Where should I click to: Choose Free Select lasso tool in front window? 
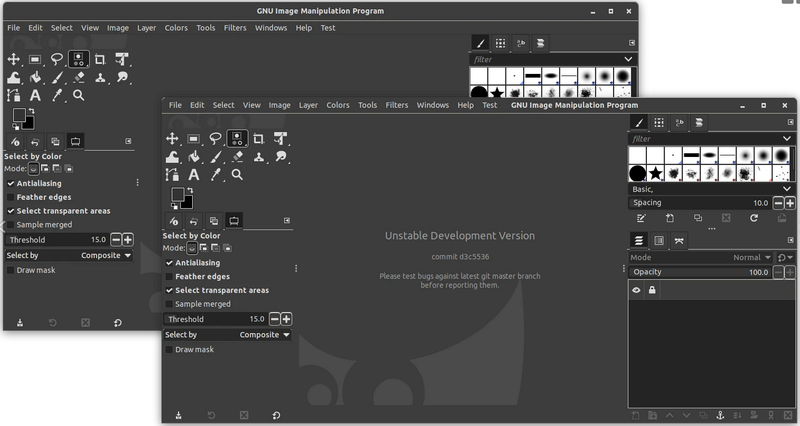[215, 138]
